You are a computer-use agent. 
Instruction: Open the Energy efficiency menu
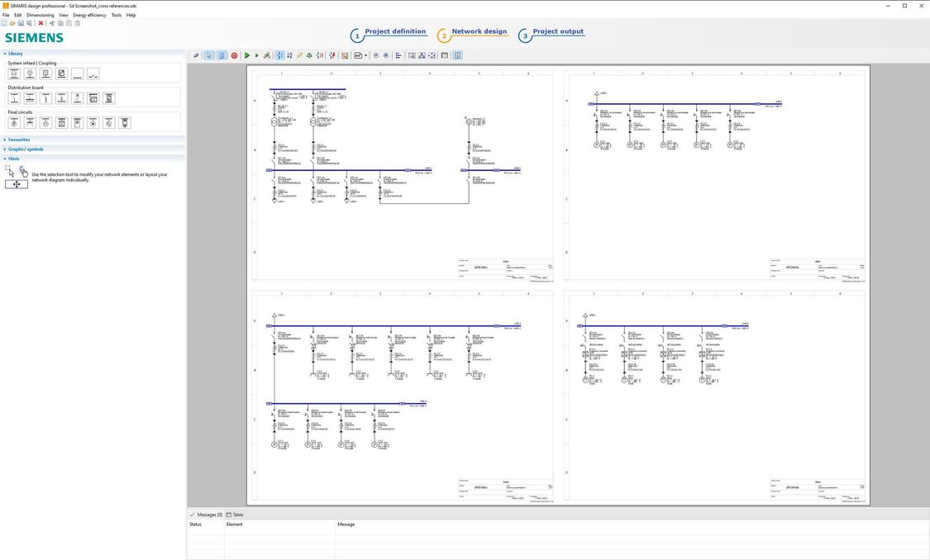tap(88, 15)
